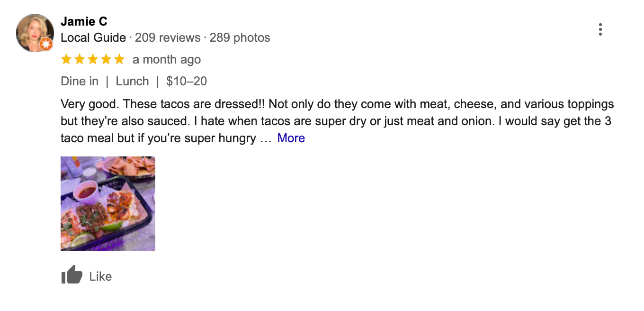View the taco meal photo thumbnail
This screenshot has width=644, height=311.
click(x=108, y=203)
